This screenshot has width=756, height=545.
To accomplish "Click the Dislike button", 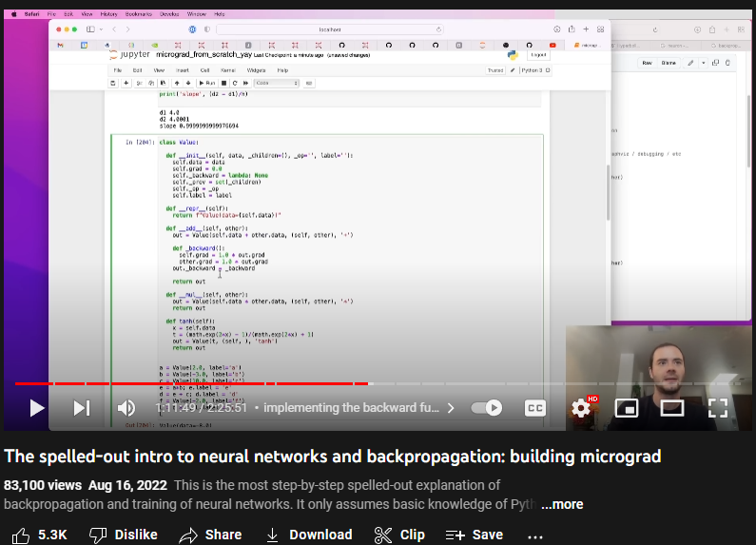I will tap(123, 535).
